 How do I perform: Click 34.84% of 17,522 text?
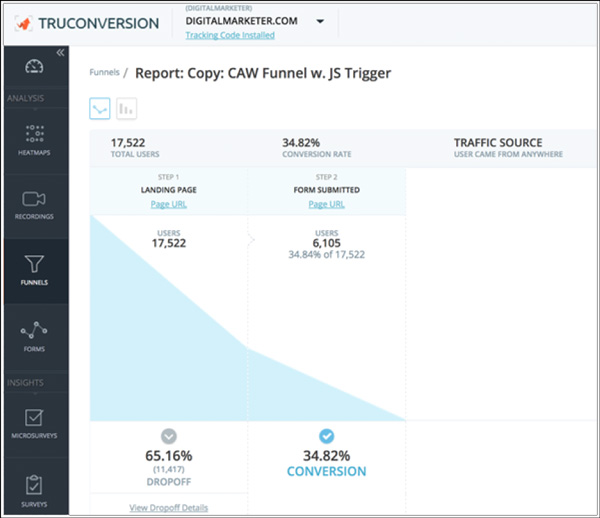(326, 254)
